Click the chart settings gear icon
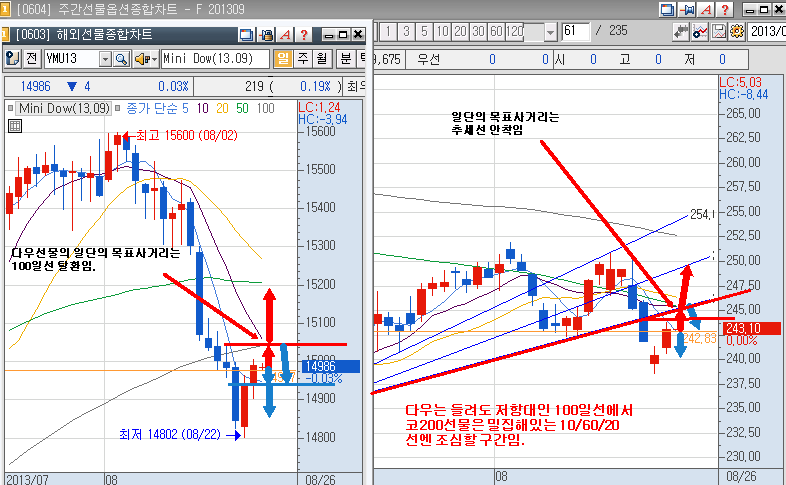This screenshot has width=786, height=485. pos(737,31)
